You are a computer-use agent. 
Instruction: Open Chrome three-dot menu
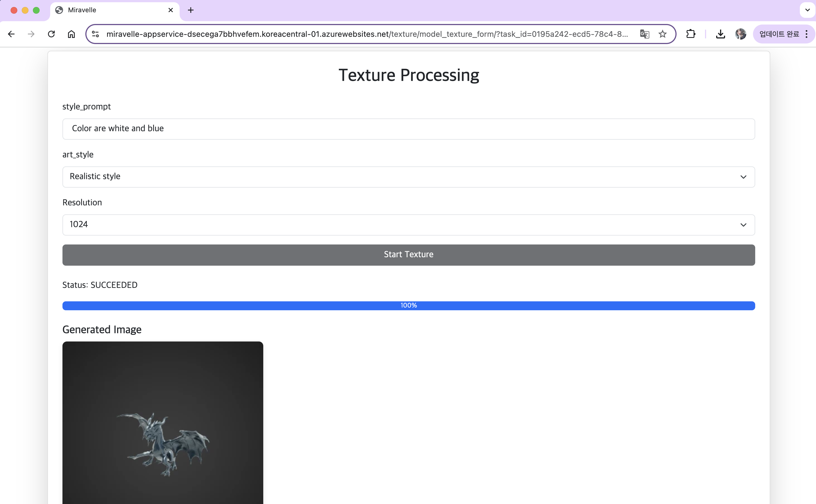coord(806,34)
